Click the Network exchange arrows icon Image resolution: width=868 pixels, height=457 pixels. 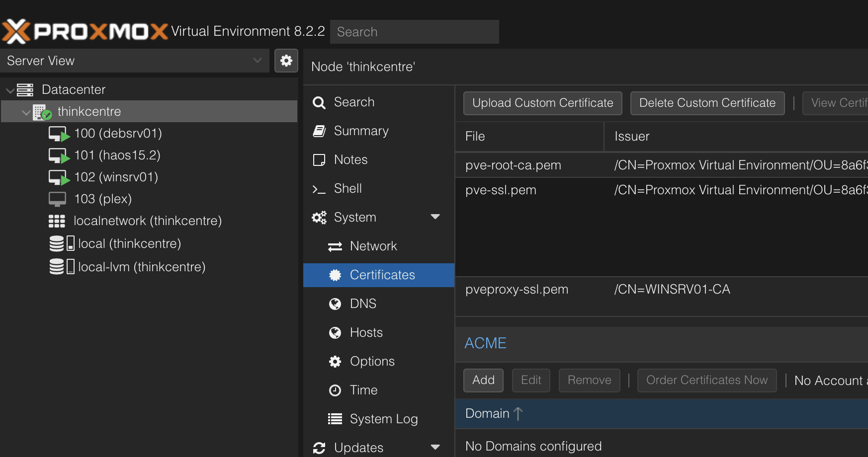[x=335, y=246]
